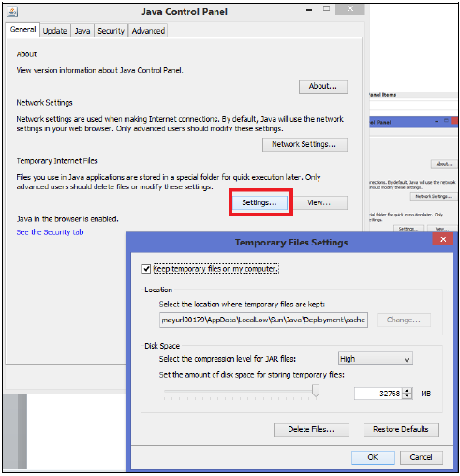
Task: Switch to the Update tab
Action: 55,31
